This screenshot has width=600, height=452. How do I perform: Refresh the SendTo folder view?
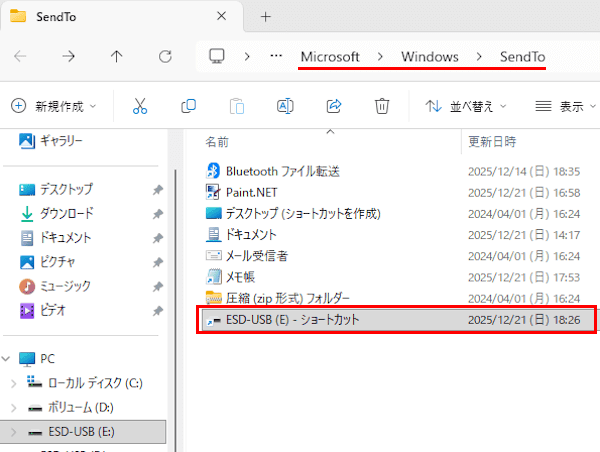165,57
